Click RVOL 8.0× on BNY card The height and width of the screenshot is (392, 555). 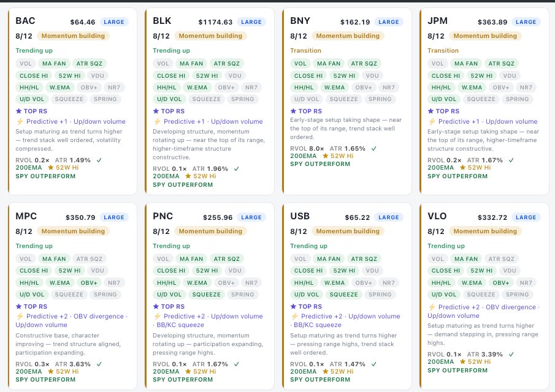click(307, 148)
